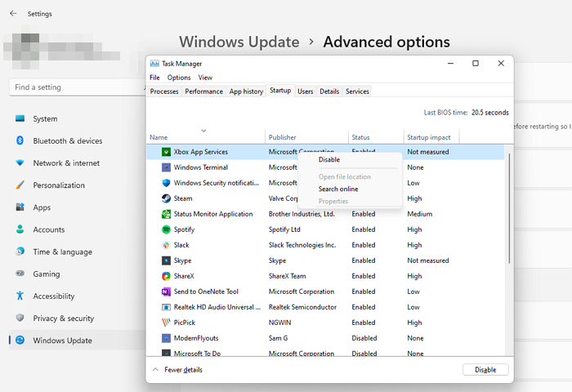Viewport: 572px width, 392px height.
Task: Click 'ShareX Team' publisher cell
Action: [x=287, y=276]
